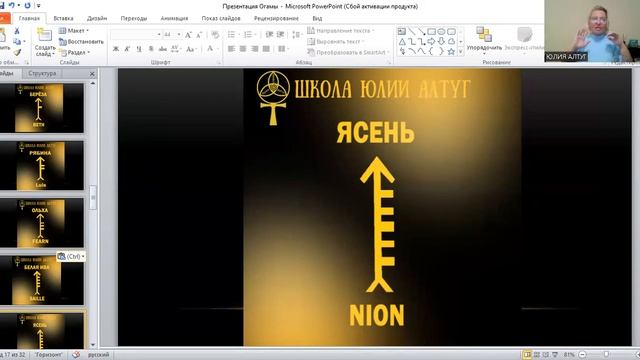Start slideshow view icon in status bar
This screenshot has width=640, height=360.
coord(555,355)
